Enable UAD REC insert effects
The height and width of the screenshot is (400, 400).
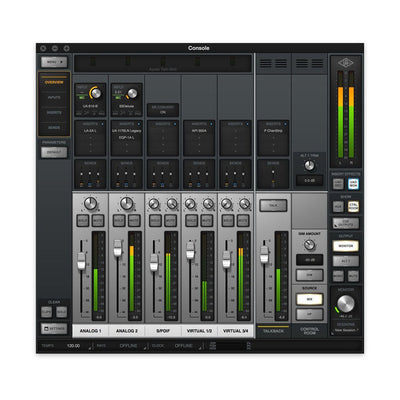[338, 184]
